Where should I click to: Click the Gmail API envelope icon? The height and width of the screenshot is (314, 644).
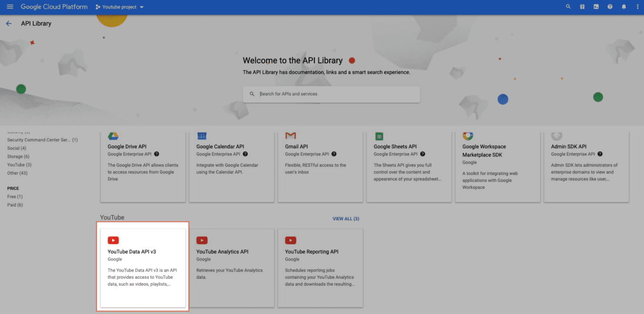point(291,136)
